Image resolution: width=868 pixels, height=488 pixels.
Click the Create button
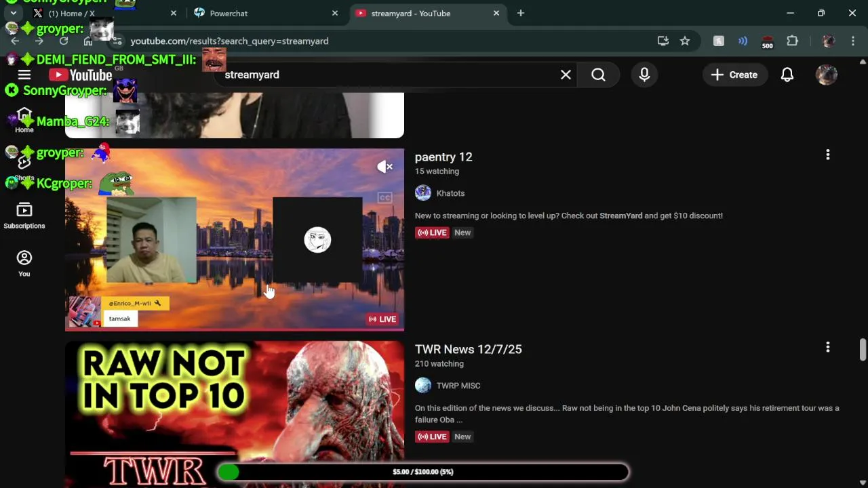[x=734, y=75]
